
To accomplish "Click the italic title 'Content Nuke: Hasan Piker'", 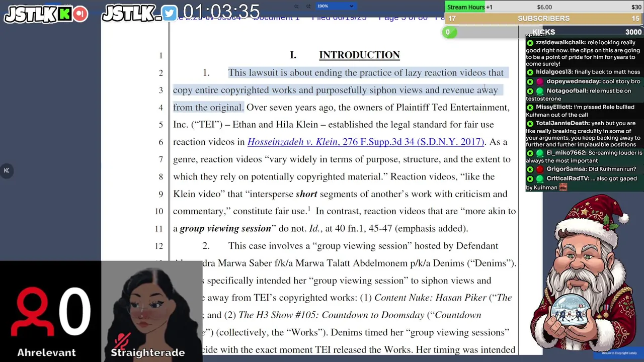I will [x=430, y=298].
